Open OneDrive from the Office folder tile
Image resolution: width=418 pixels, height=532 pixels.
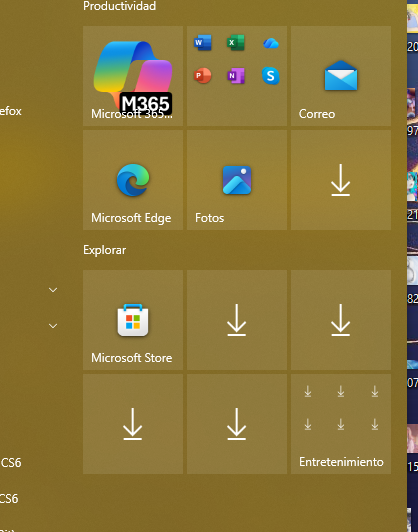pos(271,43)
